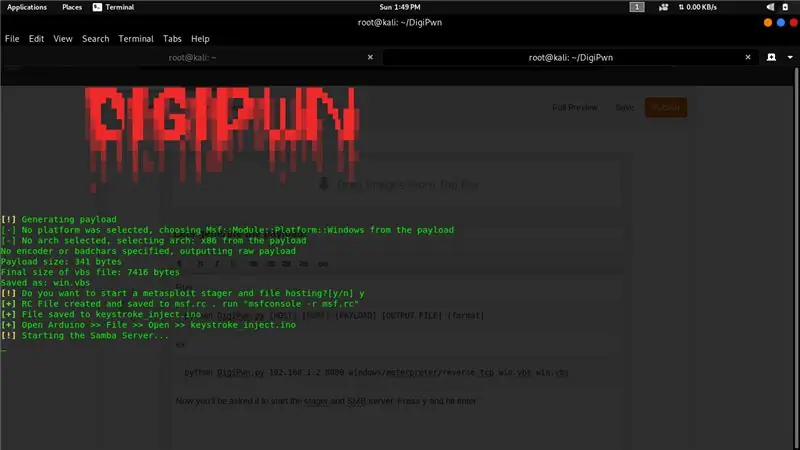Open the Help menu in the terminal
The image size is (800, 450).
click(200, 39)
